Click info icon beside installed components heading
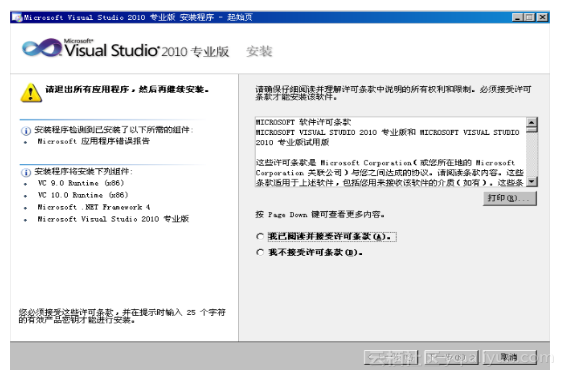The height and width of the screenshot is (378, 565). tap(26, 130)
